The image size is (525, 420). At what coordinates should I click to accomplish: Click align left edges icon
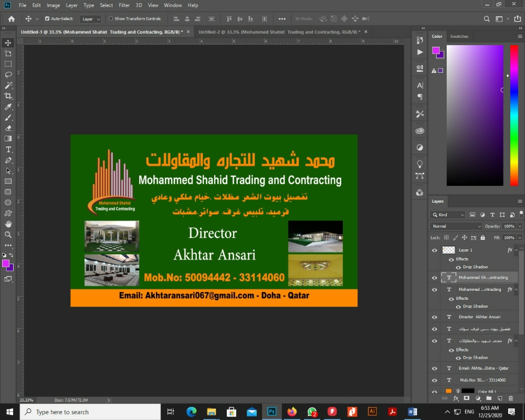(x=176, y=19)
